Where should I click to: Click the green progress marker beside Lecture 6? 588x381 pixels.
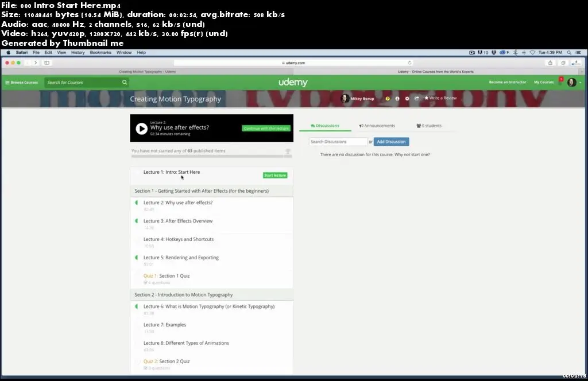(x=137, y=306)
